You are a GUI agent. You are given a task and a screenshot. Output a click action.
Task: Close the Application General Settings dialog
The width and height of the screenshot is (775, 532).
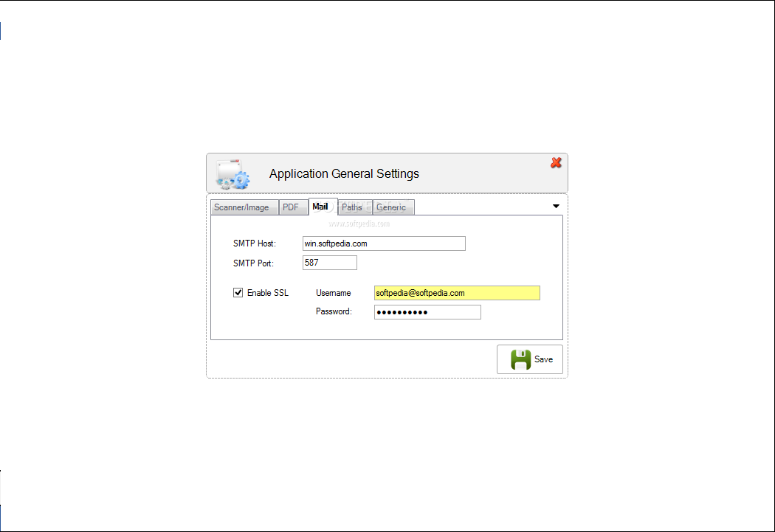pyautogui.click(x=556, y=162)
